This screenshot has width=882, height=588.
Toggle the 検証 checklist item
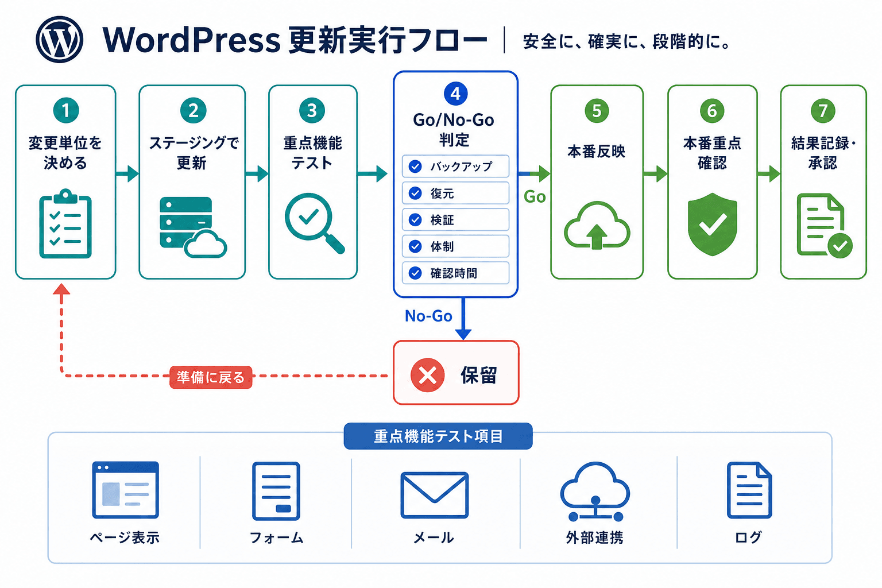tap(455, 219)
